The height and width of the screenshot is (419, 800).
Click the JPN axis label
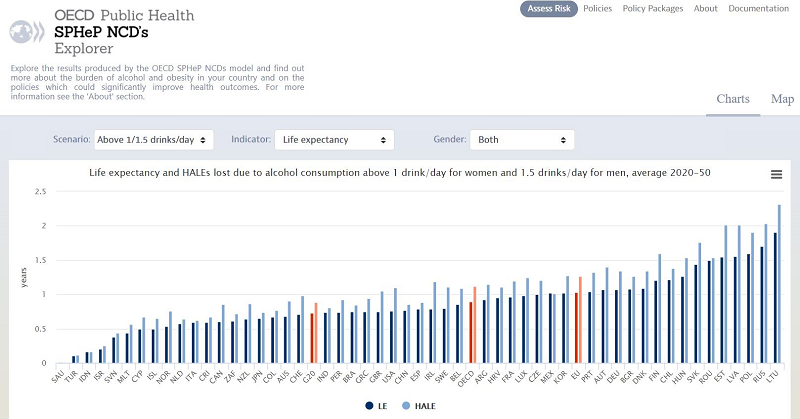[256, 377]
